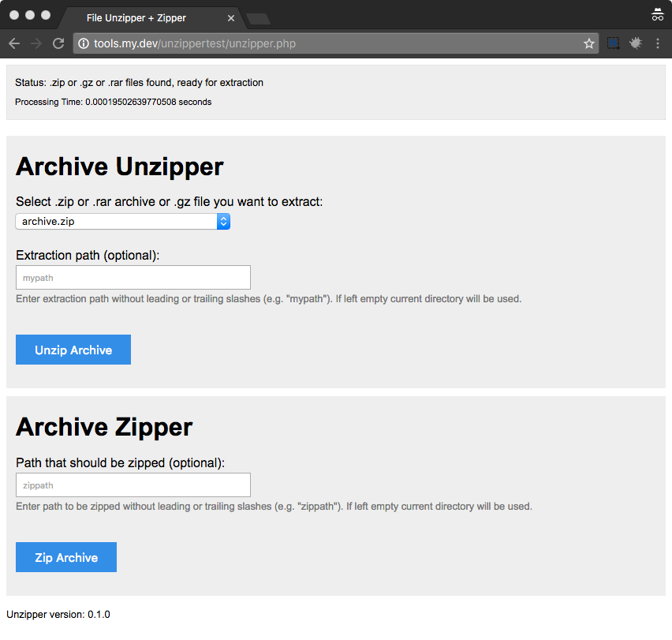Close the File Unzipper + Zipper tab
The height and width of the screenshot is (640, 672).
tap(230, 17)
